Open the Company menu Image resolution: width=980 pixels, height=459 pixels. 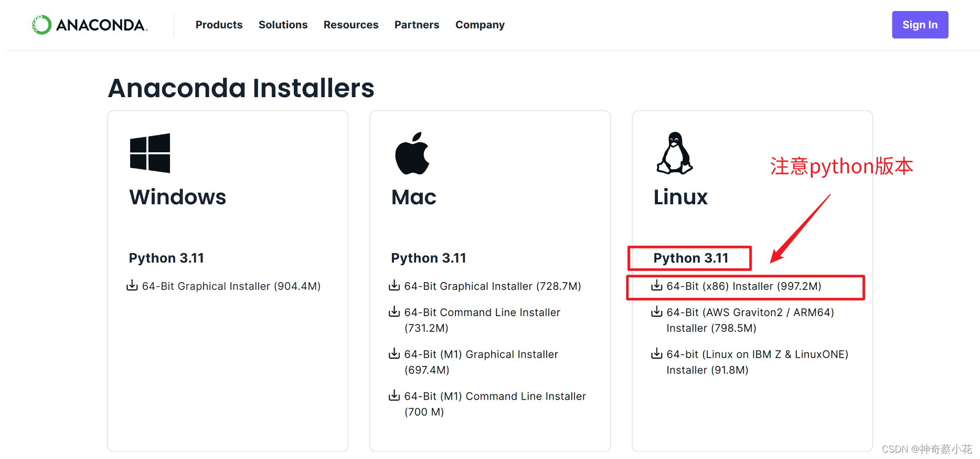coord(480,25)
